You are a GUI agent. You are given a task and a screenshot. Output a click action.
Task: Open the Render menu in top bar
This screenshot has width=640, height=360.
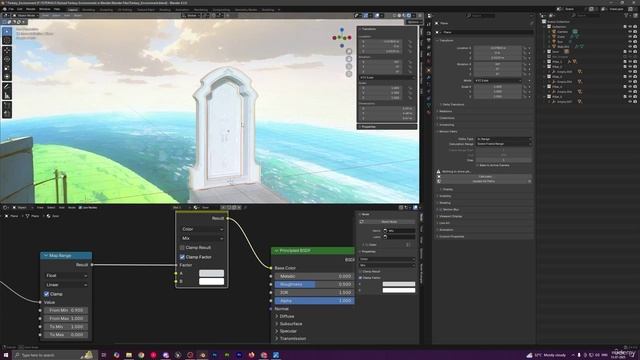coord(31,9)
